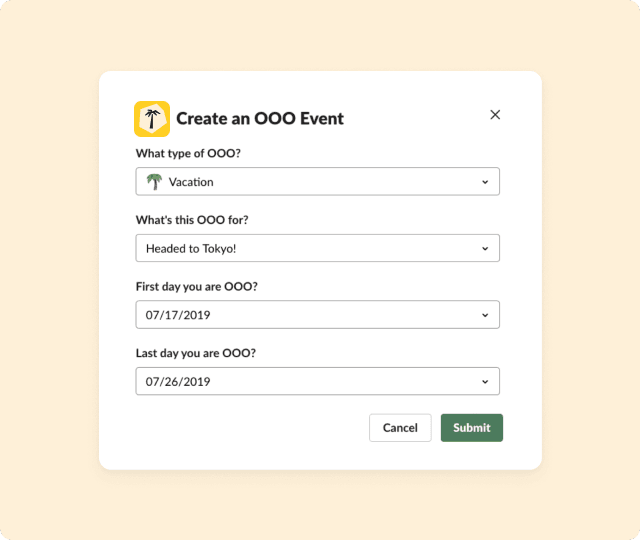Open the OOO type dropdown showing Vacation

318,182
